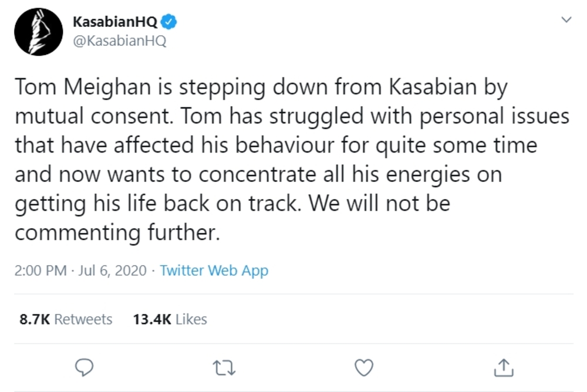Open the KasabianHQ display name link
The height and width of the screenshot is (392, 587).
(x=115, y=23)
